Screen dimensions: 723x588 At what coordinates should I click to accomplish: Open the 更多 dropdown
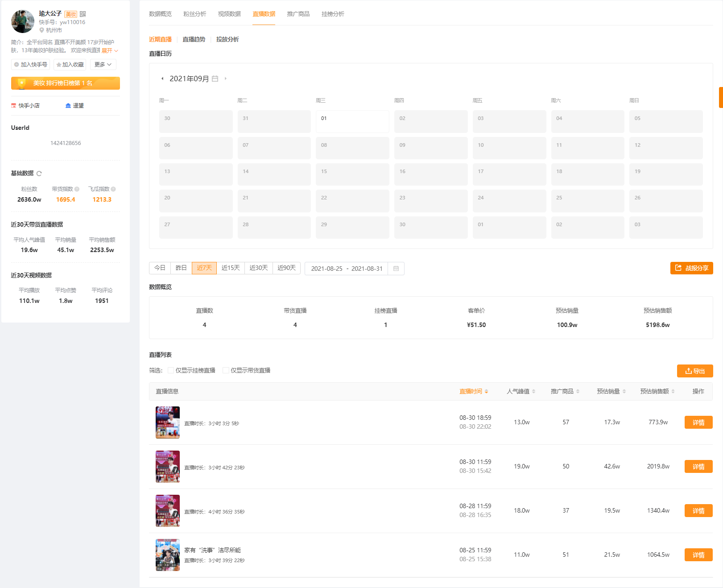(103, 65)
